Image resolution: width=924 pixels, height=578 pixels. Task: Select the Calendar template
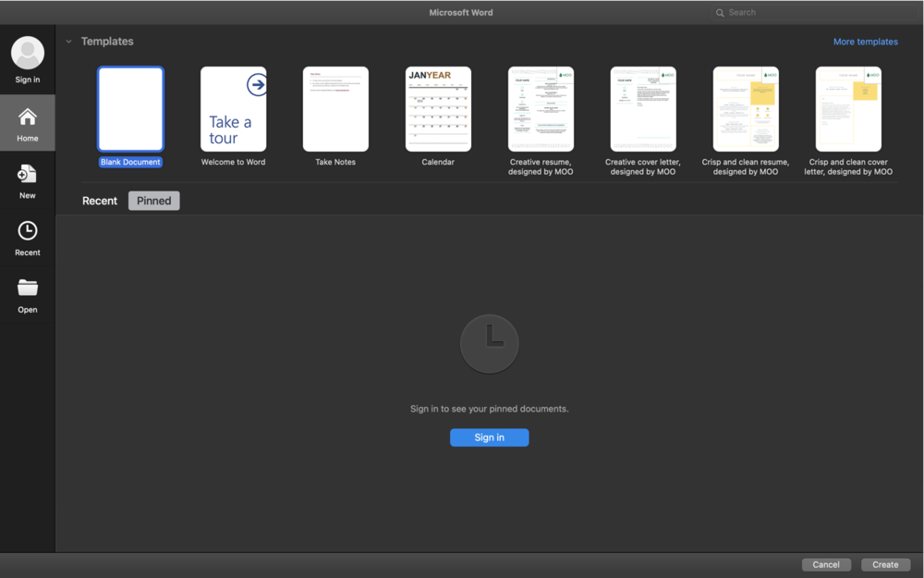(x=438, y=108)
